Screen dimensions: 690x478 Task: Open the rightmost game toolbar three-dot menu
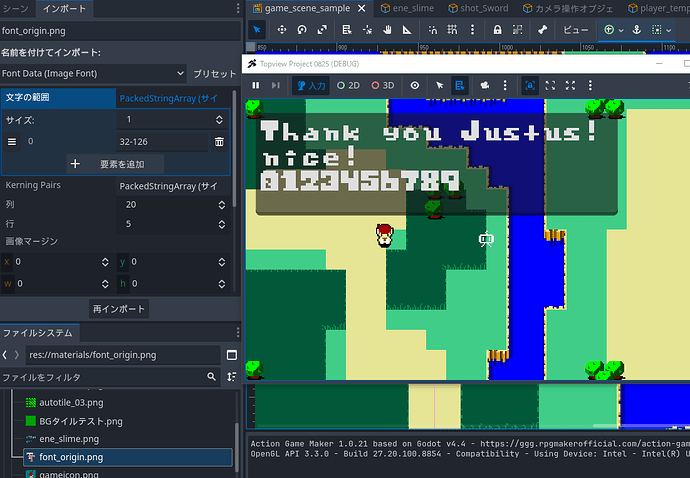pos(590,85)
